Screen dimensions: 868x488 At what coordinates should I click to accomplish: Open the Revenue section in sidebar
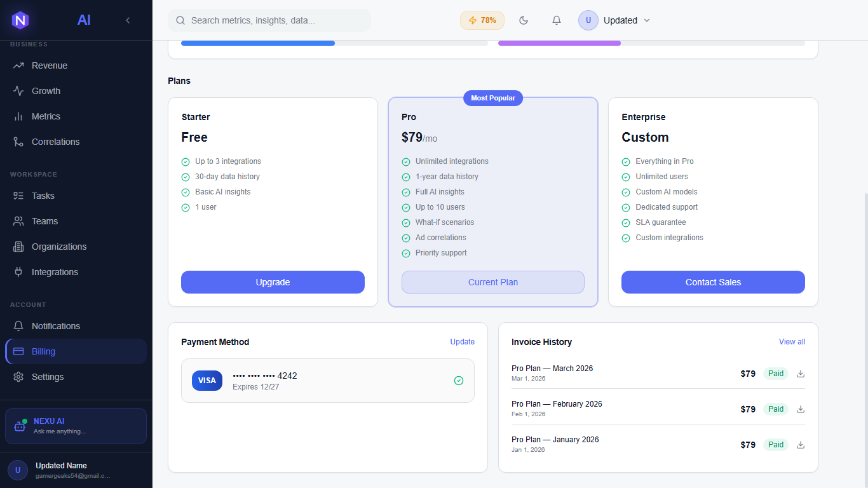click(49, 65)
